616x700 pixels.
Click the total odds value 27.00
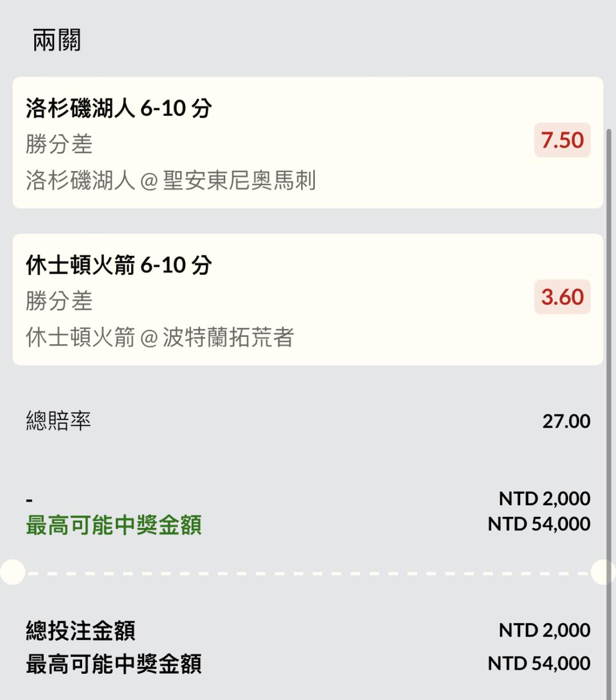tap(566, 421)
